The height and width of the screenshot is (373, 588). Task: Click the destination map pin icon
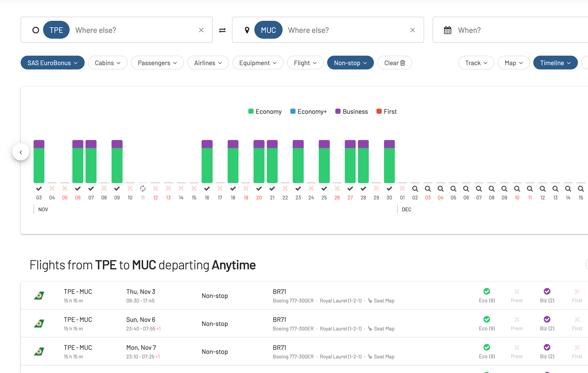pyautogui.click(x=247, y=30)
